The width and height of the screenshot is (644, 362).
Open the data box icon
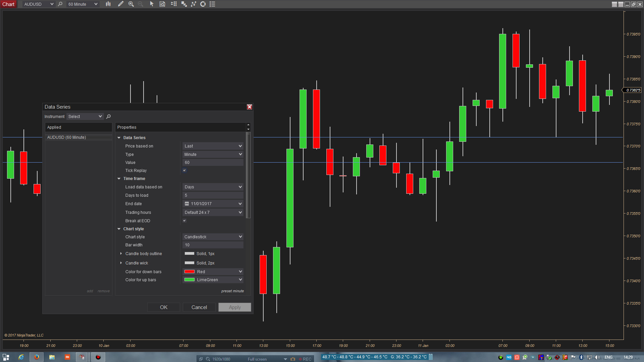pyautogui.click(x=162, y=4)
